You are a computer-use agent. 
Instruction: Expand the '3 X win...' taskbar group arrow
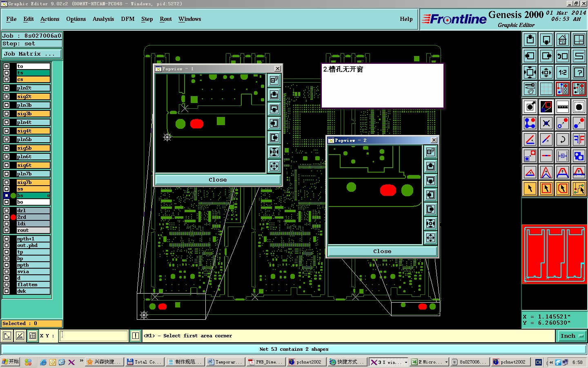[405, 362]
